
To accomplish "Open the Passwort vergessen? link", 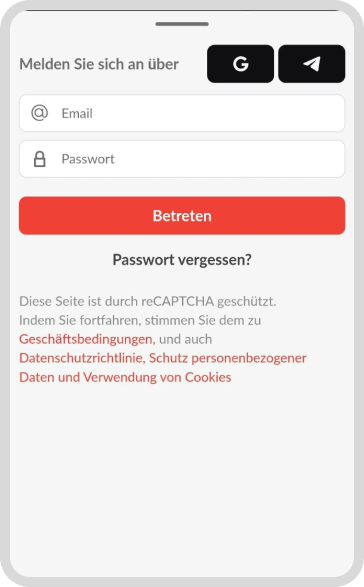I will click(x=182, y=260).
